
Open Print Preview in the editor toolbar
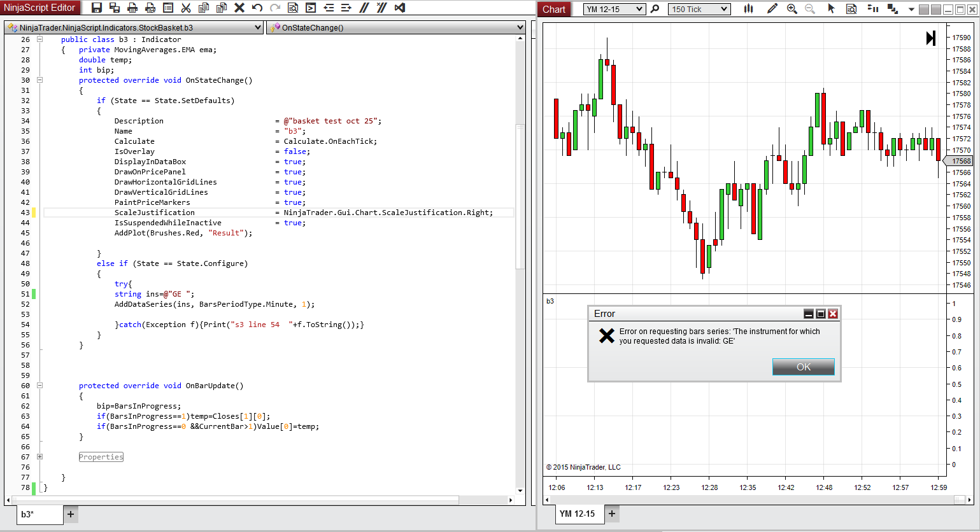coord(150,8)
